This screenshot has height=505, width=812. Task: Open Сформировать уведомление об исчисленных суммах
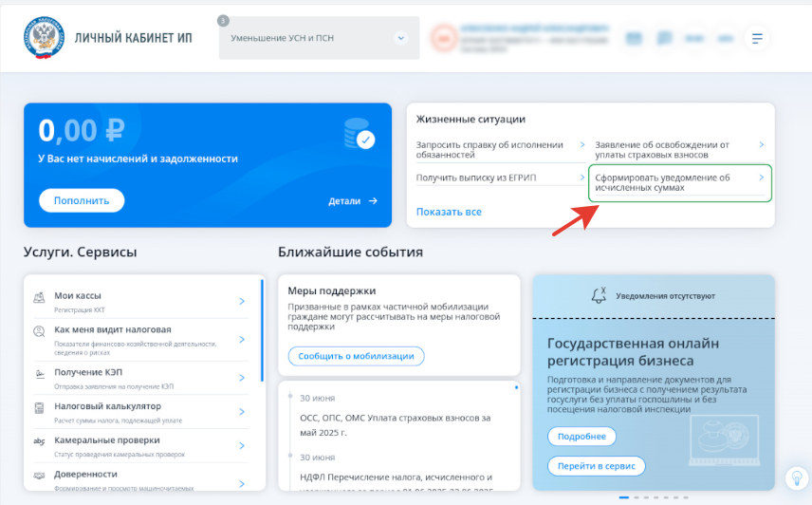[x=679, y=183]
